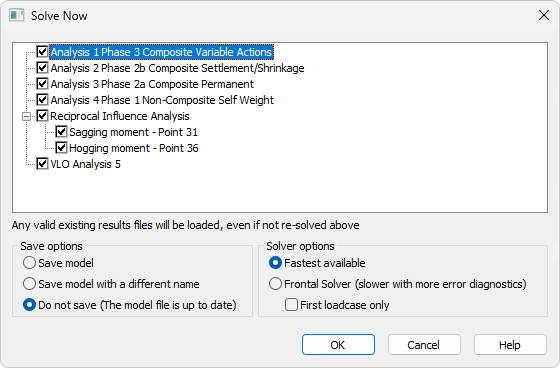
Task: Choose Save model with a different name
Action: (29, 284)
